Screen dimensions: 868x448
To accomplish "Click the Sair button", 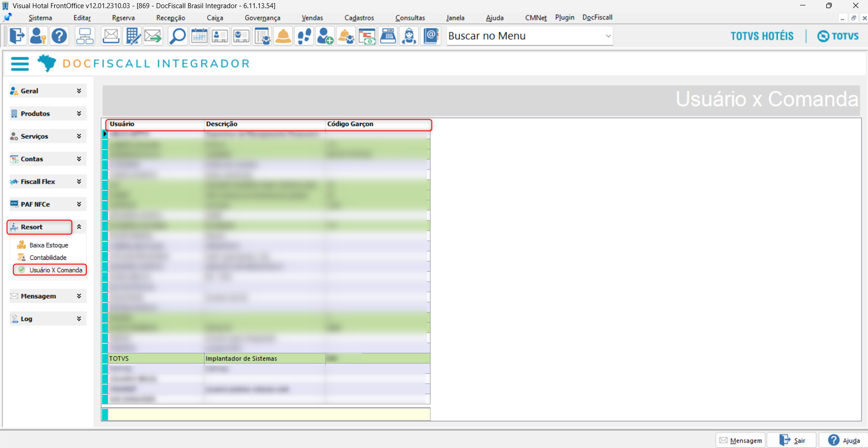I will click(x=792, y=440).
